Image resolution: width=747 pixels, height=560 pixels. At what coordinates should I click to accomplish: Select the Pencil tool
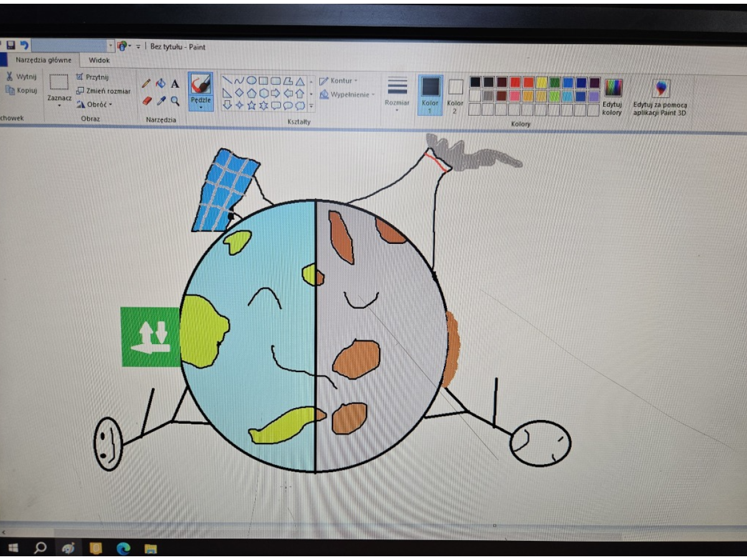pos(146,83)
